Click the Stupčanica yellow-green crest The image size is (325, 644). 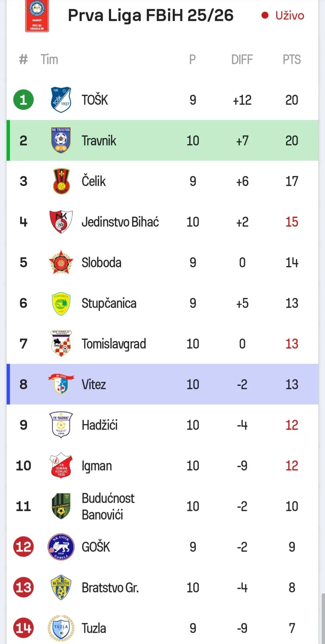(x=61, y=303)
